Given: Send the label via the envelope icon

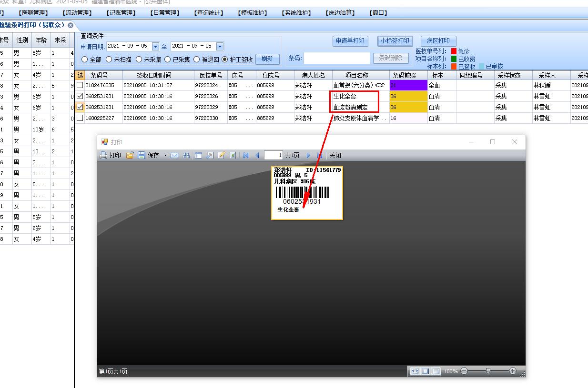Looking at the screenshot, I should click(174, 155).
